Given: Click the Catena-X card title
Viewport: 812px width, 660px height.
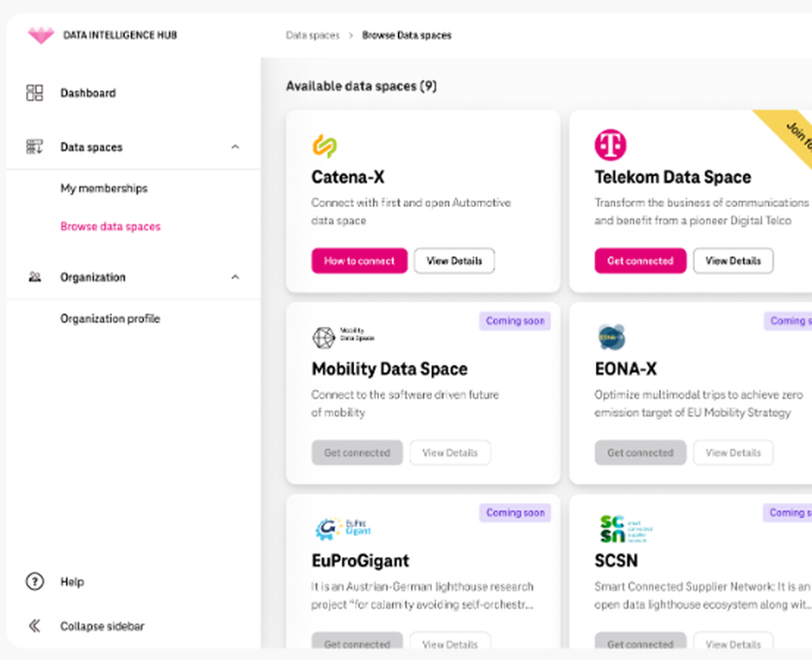Looking at the screenshot, I should pyautogui.click(x=348, y=177).
